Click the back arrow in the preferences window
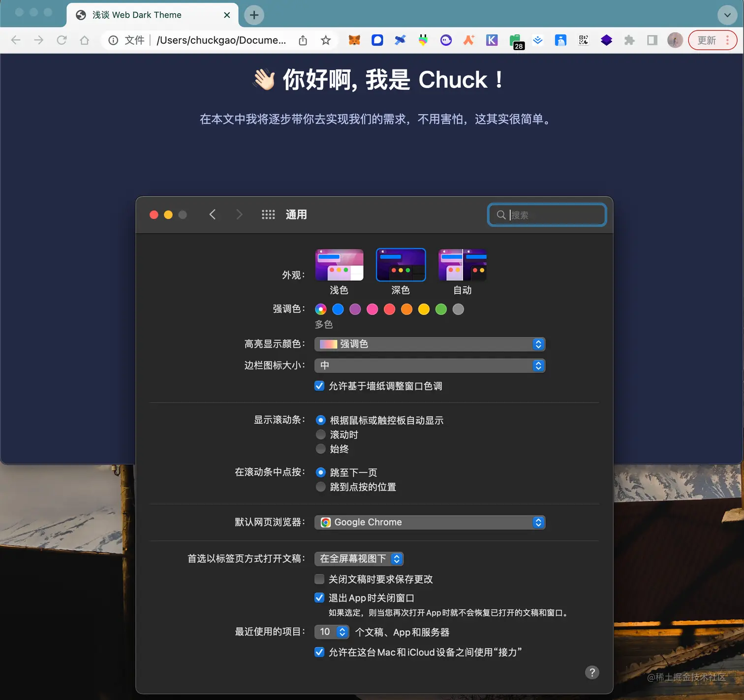 coord(212,214)
